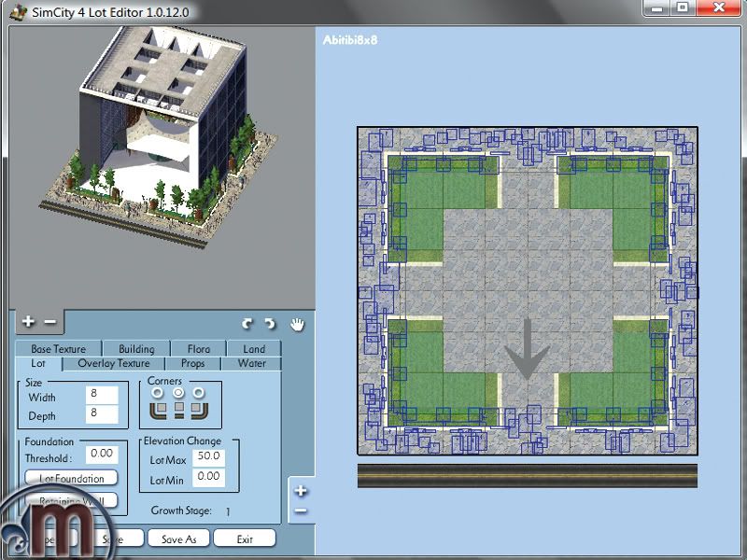The image size is (747, 560).
Task: Click the LotMin elevation field
Action: [x=208, y=477]
